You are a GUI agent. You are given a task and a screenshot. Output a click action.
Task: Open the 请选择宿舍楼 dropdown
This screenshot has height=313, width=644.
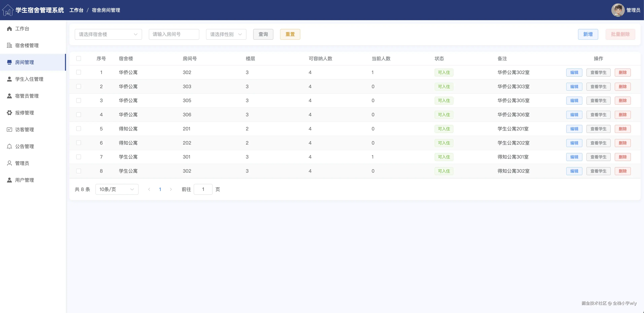click(x=108, y=34)
